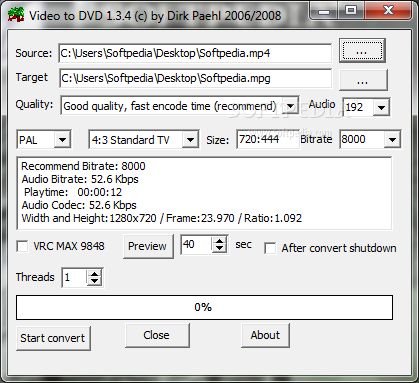This screenshot has height=383, width=419.
Task: Click the preview seconds field showing 40
Action: pyautogui.click(x=196, y=245)
